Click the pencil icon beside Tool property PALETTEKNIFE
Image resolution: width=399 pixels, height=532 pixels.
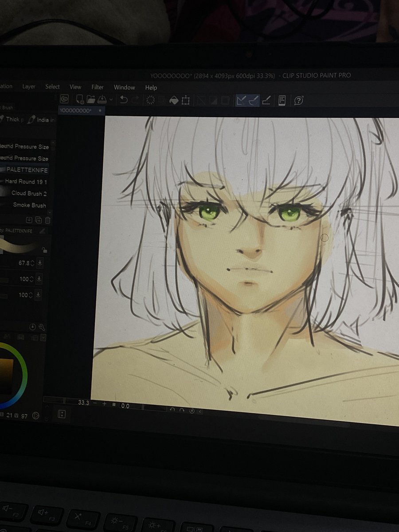pyautogui.click(x=42, y=231)
